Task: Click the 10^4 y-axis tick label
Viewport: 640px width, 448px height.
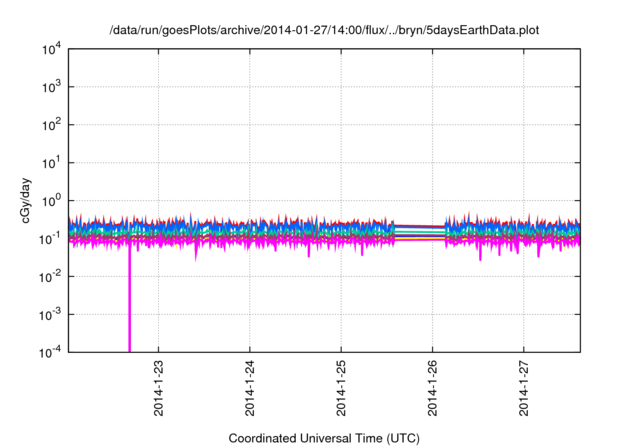Action: tap(51, 49)
